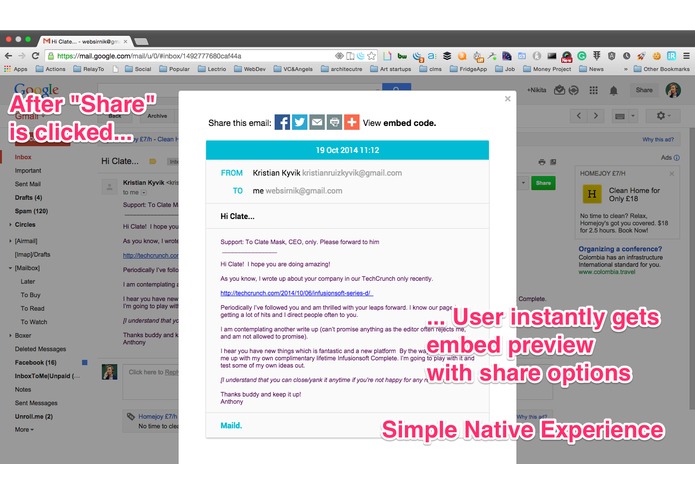Open the Art startups bookmark folder

coord(390,69)
